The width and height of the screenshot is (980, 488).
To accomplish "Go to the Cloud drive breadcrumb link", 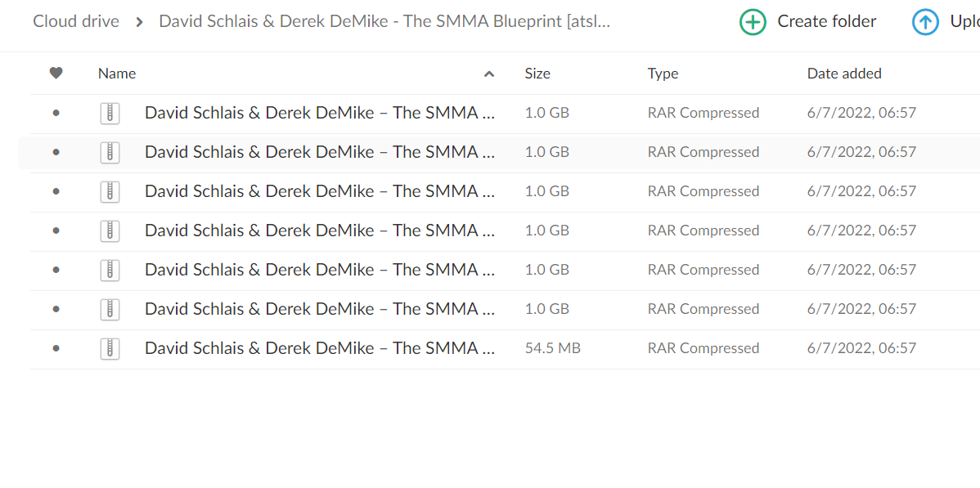I will coord(76,22).
